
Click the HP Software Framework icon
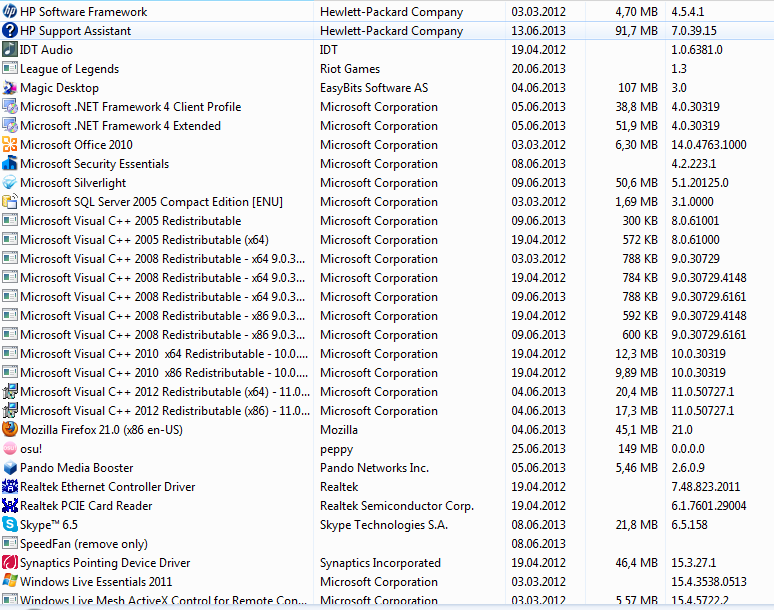10,11
